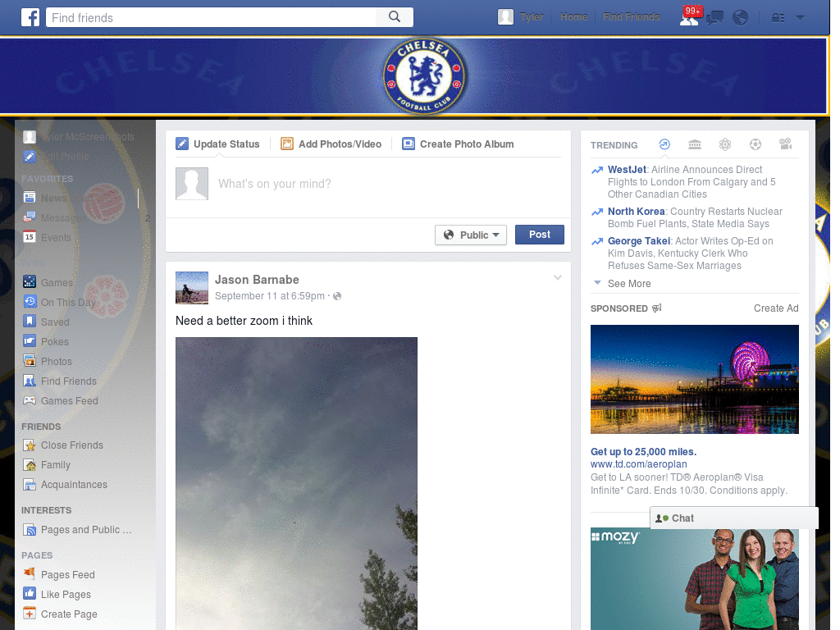Open Photos from the left sidebar

(x=56, y=361)
